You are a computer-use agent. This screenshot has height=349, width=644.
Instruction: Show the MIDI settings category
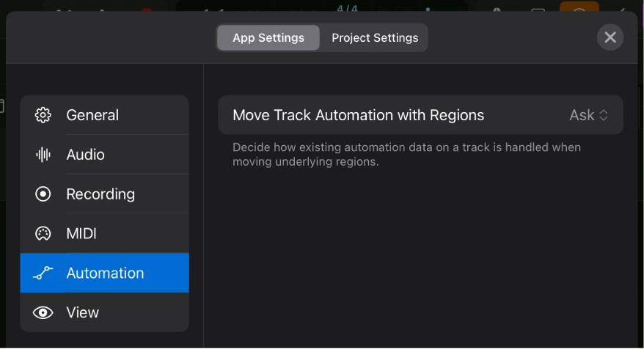tap(81, 234)
